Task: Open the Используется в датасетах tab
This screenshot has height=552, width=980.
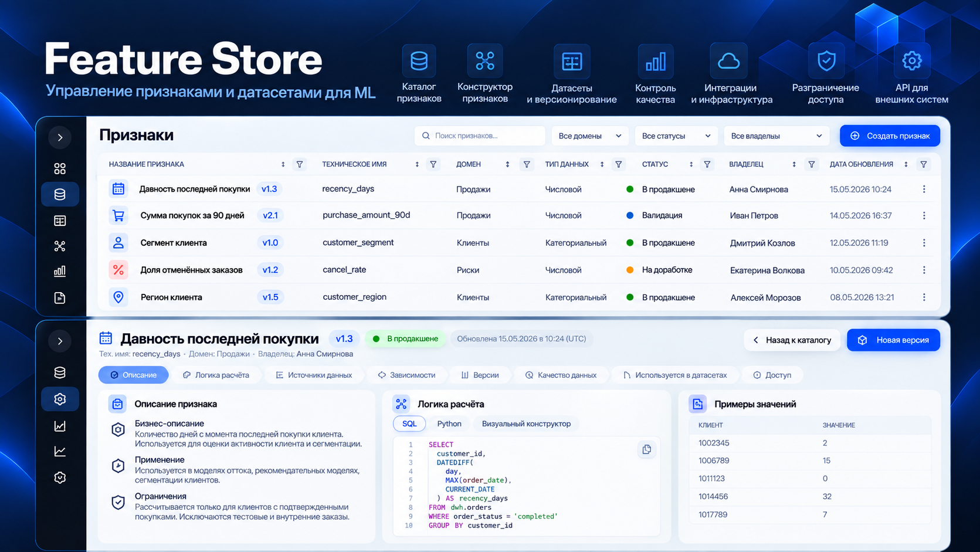Action: (x=674, y=375)
